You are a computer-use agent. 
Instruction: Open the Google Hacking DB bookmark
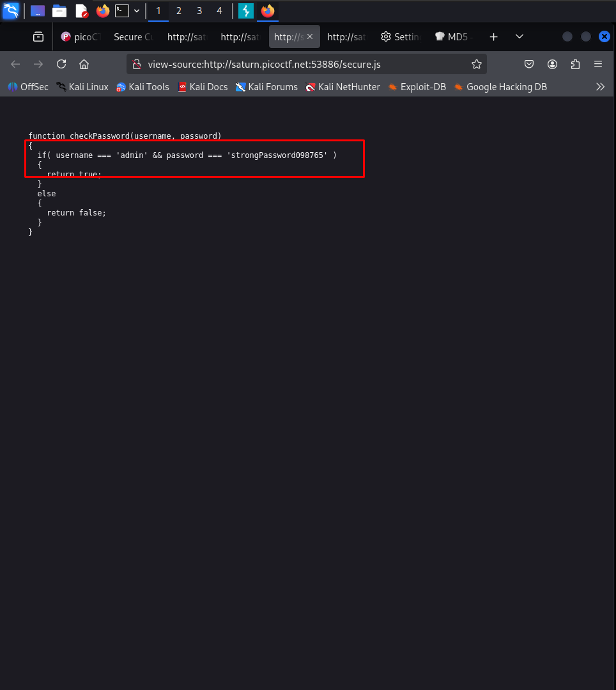(x=500, y=87)
